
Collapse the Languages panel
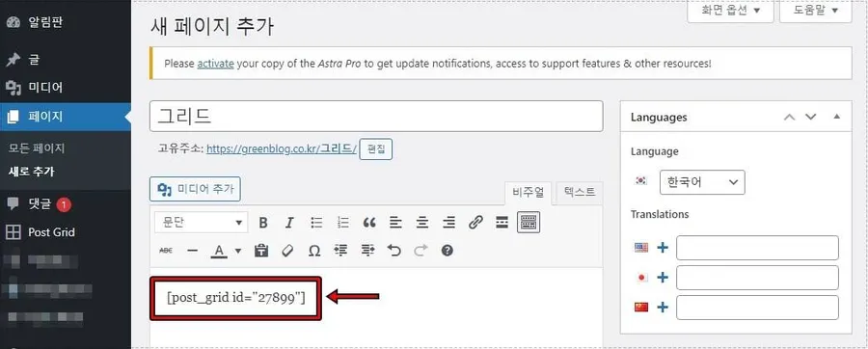837,117
